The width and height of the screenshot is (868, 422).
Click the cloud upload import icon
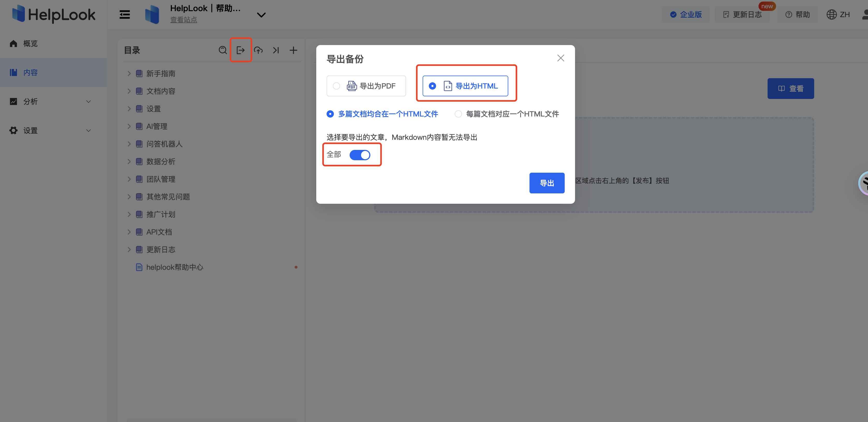coord(259,50)
